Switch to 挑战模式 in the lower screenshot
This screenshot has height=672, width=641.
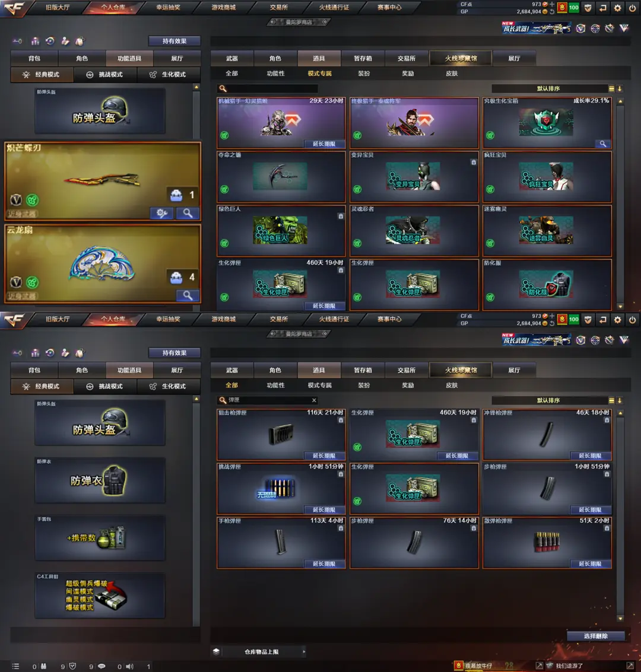105,387
